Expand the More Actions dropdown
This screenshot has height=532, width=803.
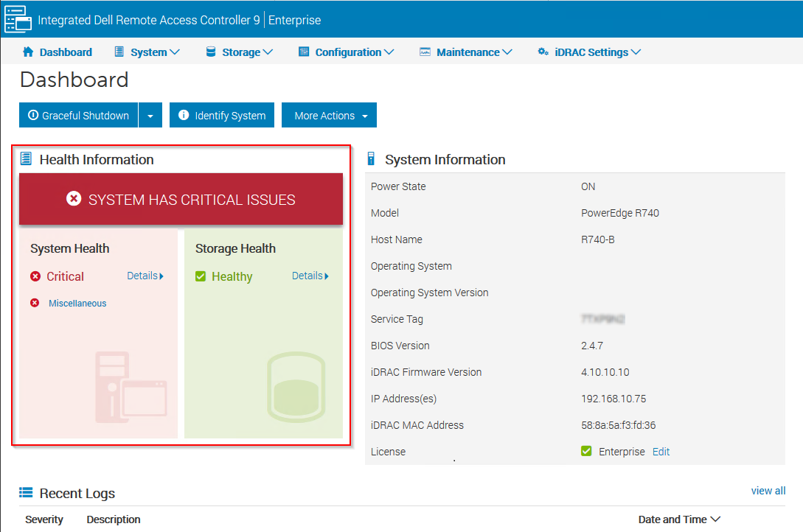click(x=329, y=116)
